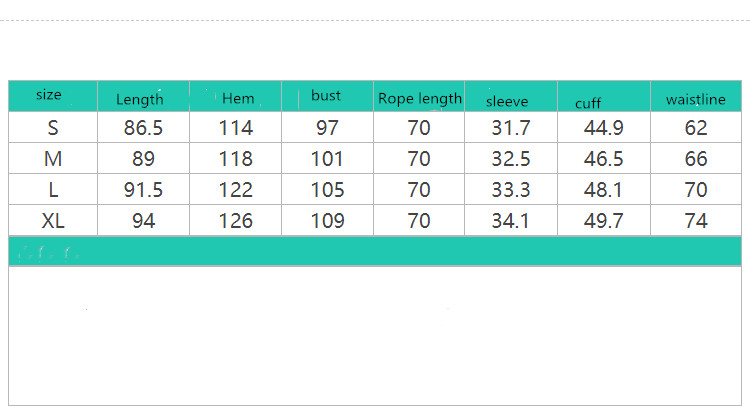Click the "cuff" header cell
Screen dimensions: 750x406
click(x=588, y=103)
